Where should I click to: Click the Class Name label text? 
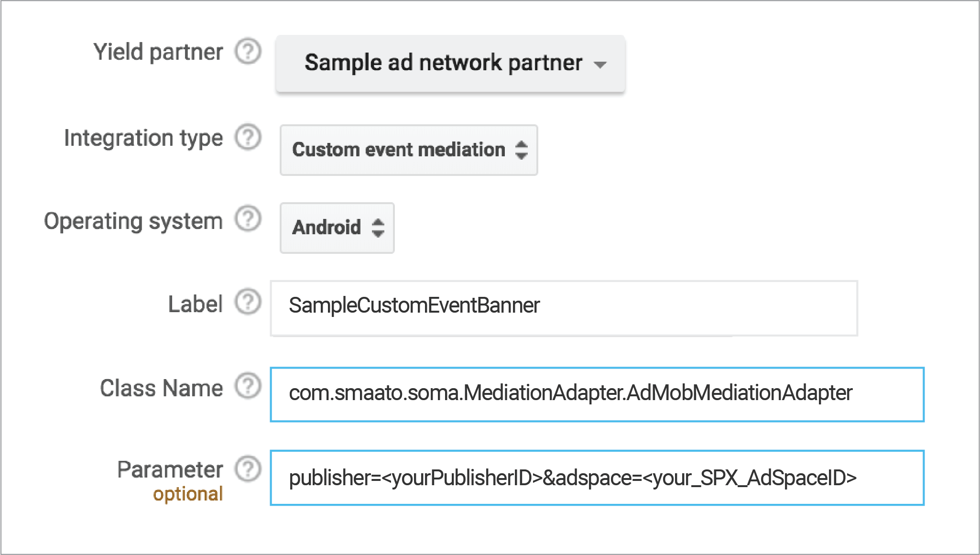pyautogui.click(x=161, y=388)
